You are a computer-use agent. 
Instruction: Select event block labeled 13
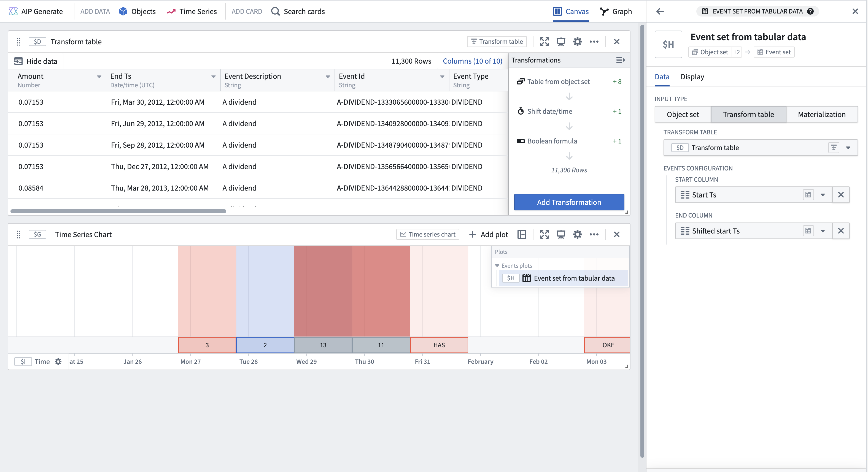pyautogui.click(x=323, y=345)
